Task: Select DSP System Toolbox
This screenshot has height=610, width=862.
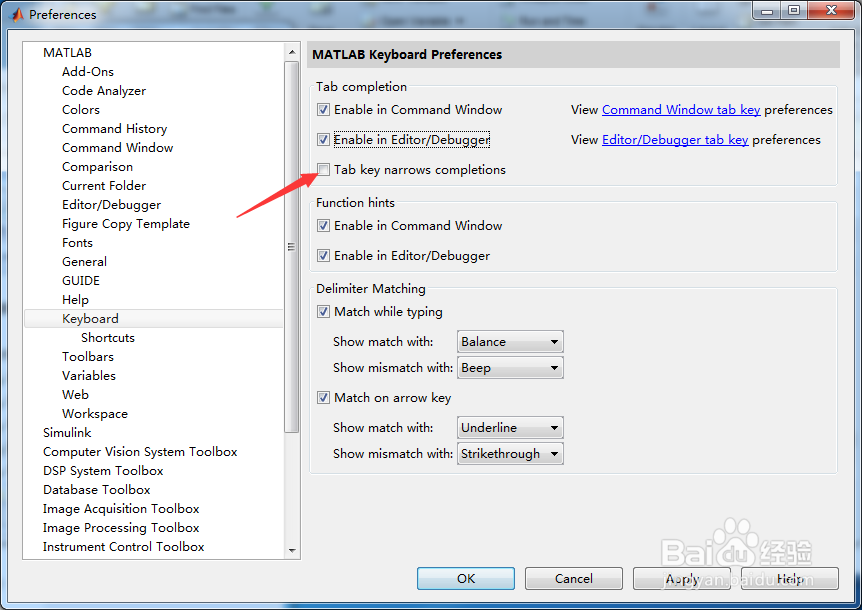Action: (103, 471)
